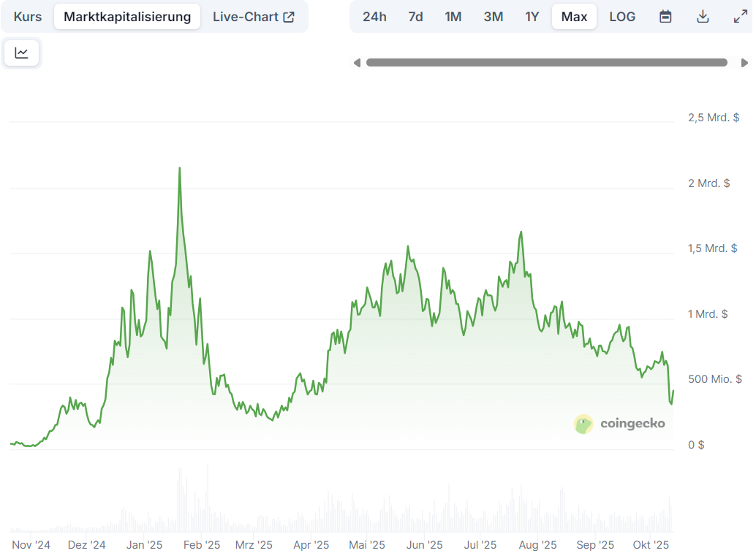Click the "Sep '25" date label
756x556 pixels.
click(x=595, y=545)
